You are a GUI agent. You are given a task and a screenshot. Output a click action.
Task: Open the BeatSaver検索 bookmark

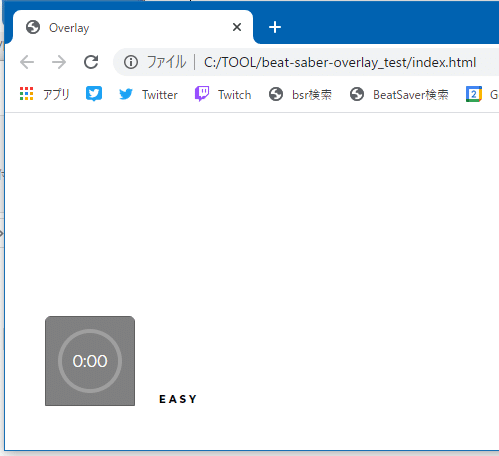click(399, 95)
